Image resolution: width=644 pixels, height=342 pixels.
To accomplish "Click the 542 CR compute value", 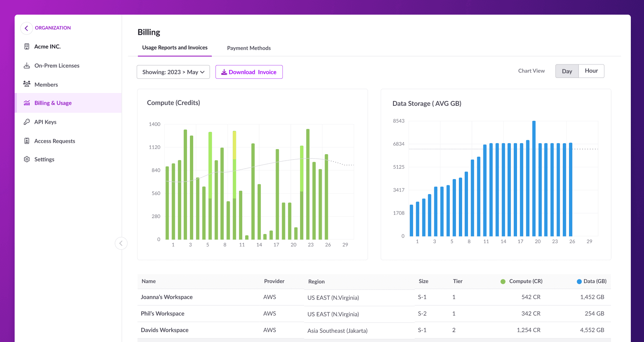I will point(531,297).
